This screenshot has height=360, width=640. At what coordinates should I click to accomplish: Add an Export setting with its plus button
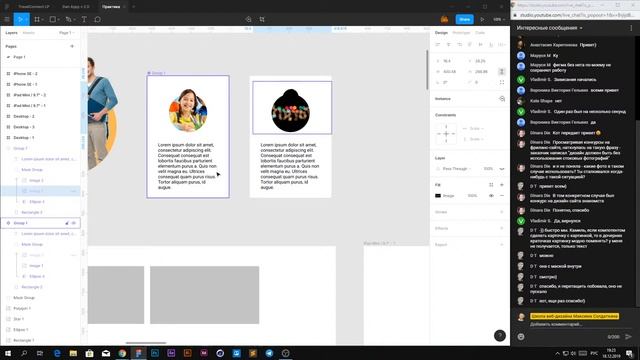tap(502, 245)
